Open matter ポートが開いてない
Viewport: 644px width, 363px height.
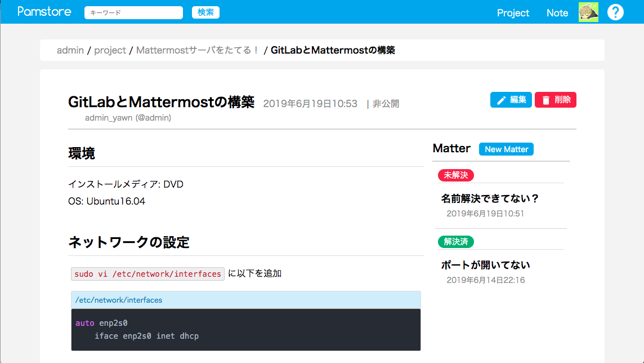tap(485, 265)
